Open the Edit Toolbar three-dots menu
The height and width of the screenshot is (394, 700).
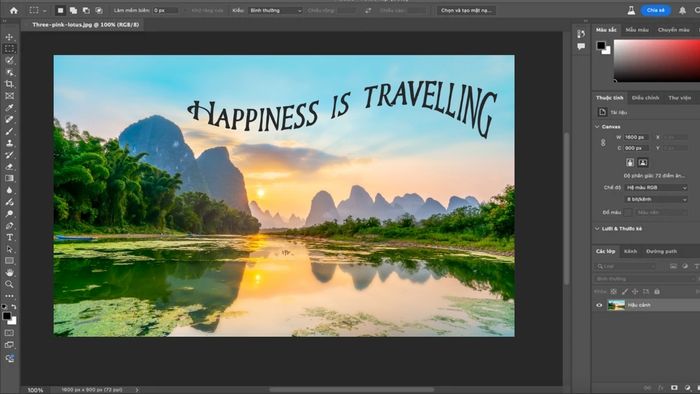tap(9, 296)
